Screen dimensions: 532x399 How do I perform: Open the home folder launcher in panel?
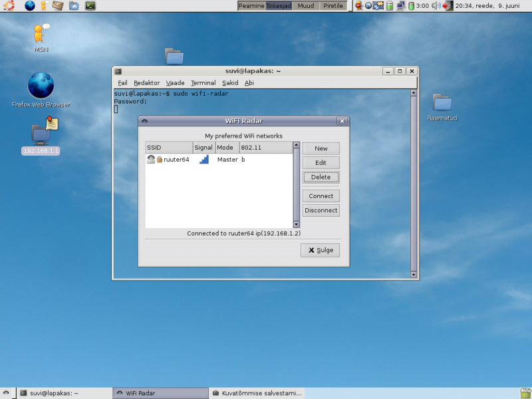[x=74, y=5]
